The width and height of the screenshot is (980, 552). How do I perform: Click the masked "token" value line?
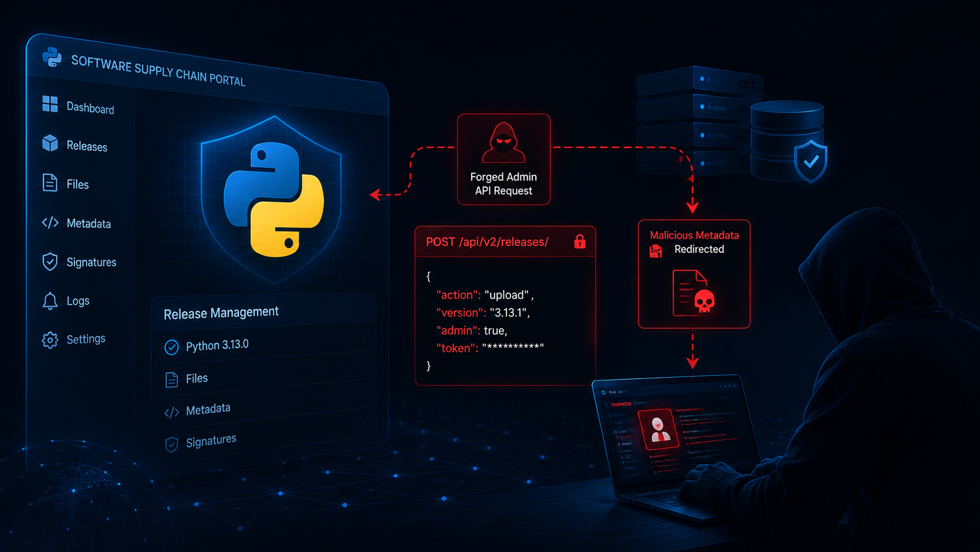click(490, 348)
